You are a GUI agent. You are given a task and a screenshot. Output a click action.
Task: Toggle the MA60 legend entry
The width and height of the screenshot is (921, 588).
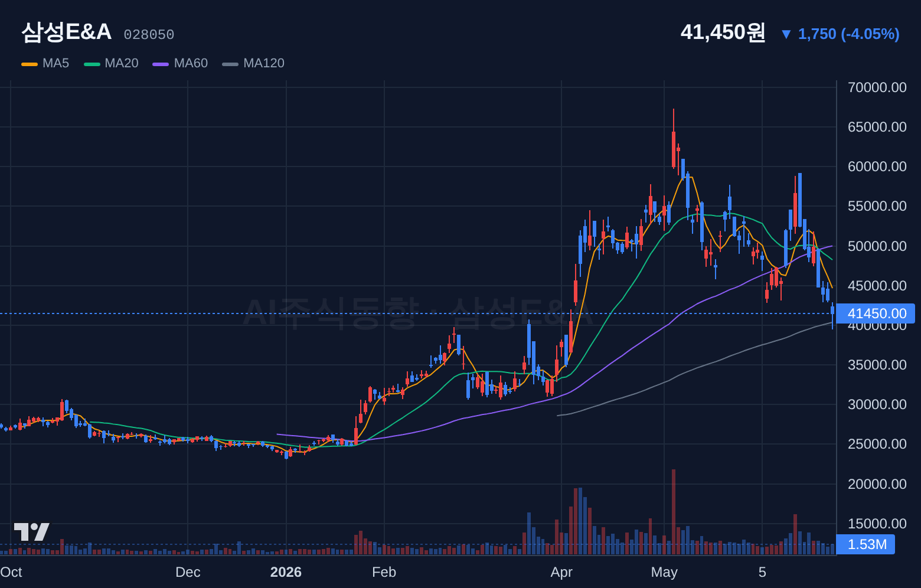click(180, 63)
